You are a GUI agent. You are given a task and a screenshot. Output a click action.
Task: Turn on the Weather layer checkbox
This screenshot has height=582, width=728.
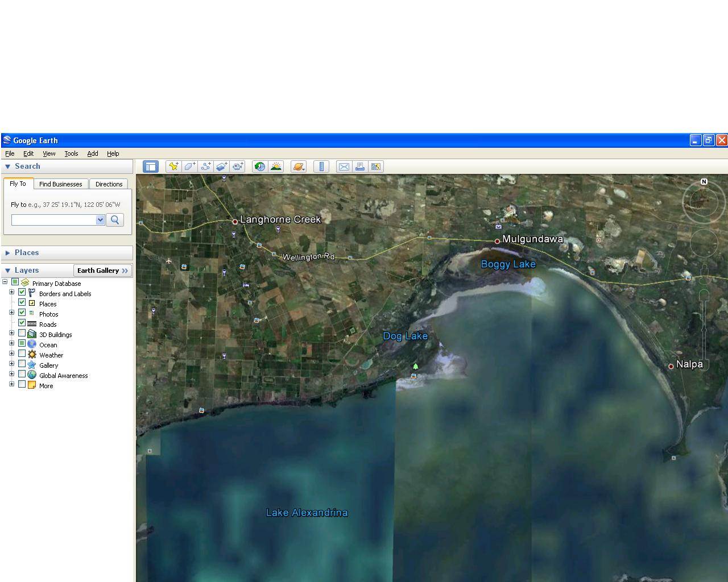coord(22,354)
